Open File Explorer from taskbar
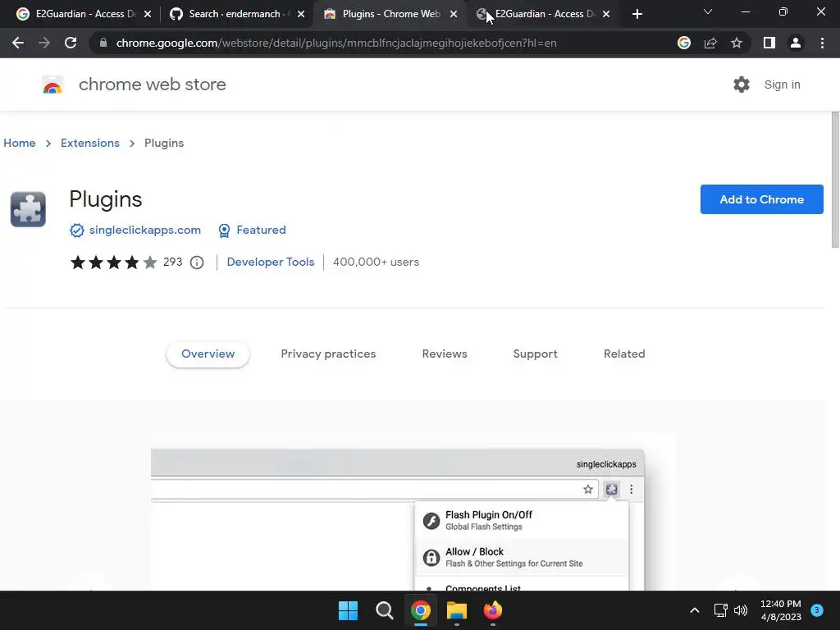The width and height of the screenshot is (840, 630). (x=457, y=610)
